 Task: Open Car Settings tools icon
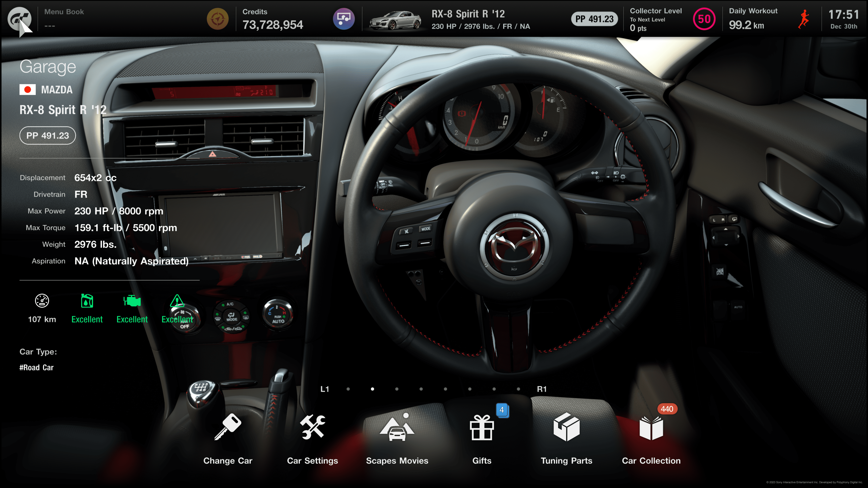(312, 427)
